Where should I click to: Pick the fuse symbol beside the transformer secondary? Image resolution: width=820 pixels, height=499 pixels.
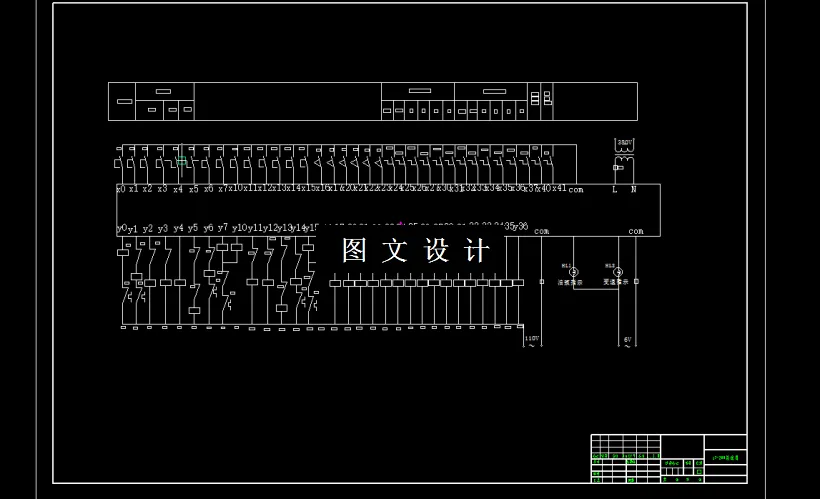618,168
